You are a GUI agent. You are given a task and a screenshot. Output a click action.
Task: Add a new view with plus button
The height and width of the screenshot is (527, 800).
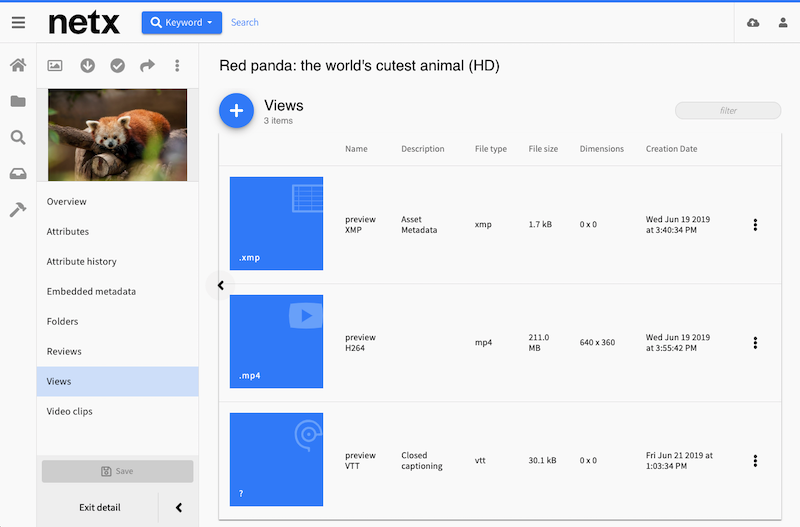(236, 110)
